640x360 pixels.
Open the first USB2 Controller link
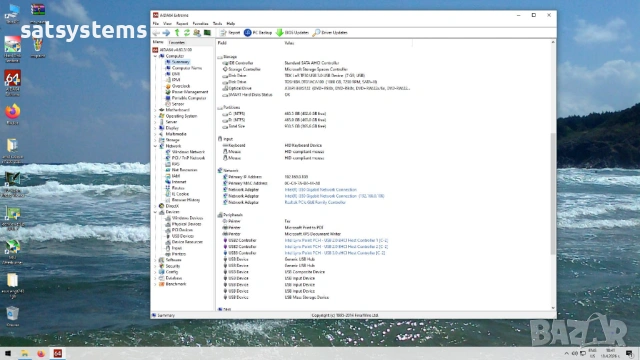click(x=336, y=240)
